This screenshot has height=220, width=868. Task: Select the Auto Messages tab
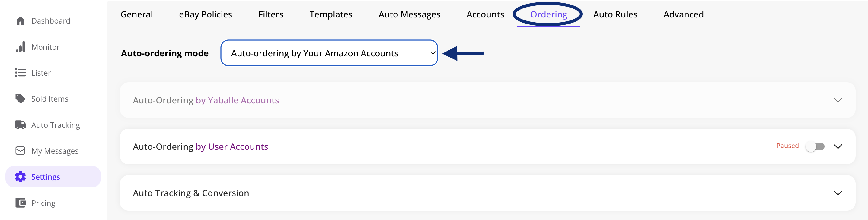pos(409,14)
